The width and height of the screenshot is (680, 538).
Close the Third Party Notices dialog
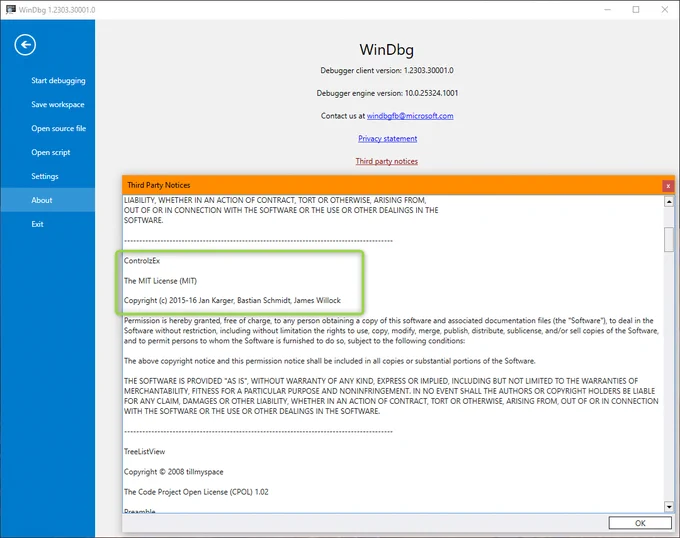(x=668, y=186)
